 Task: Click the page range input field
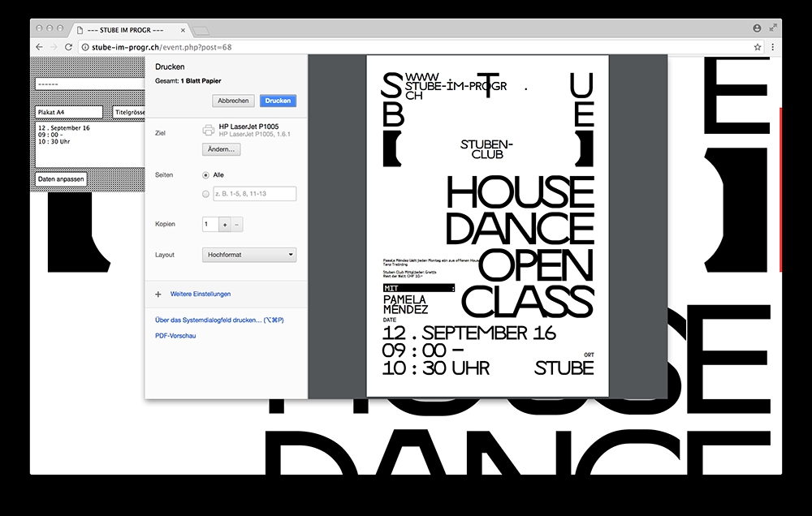click(x=254, y=194)
